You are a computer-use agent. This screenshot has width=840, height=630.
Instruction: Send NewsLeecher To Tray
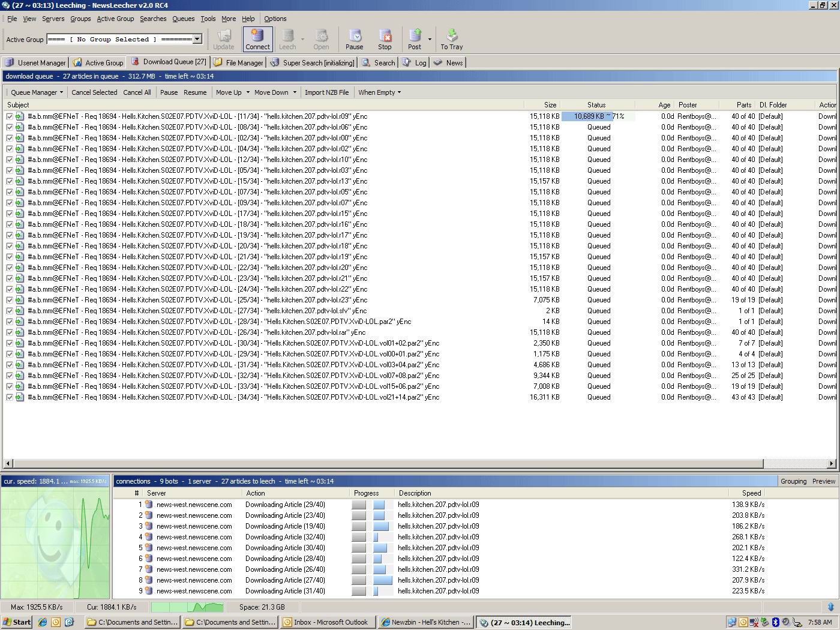[x=452, y=39]
